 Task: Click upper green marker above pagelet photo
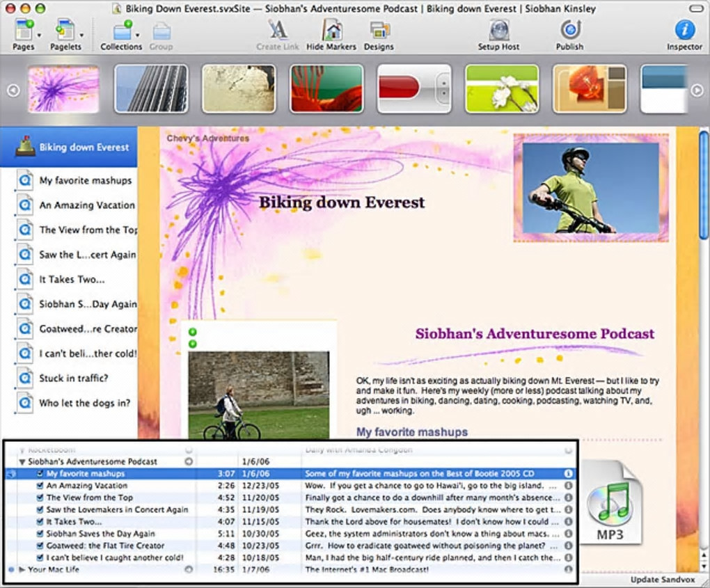pos(192,332)
